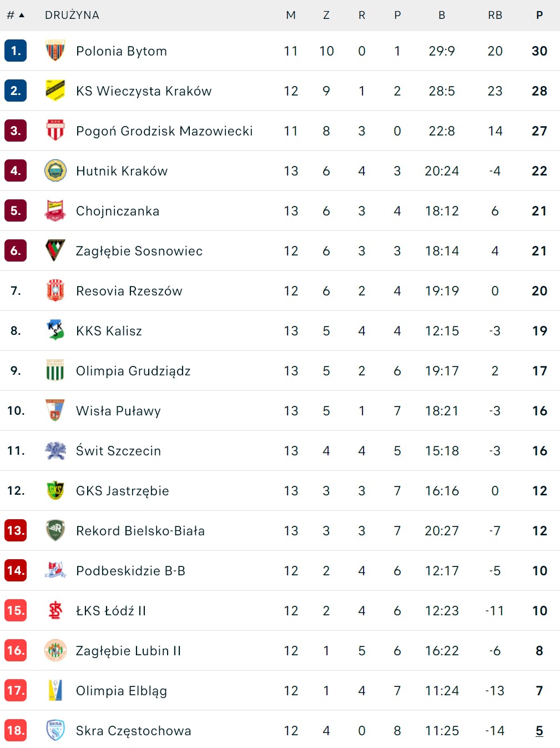Viewport: 560px width, 748px height.
Task: Sort by the bold P points header
Action: (539, 16)
